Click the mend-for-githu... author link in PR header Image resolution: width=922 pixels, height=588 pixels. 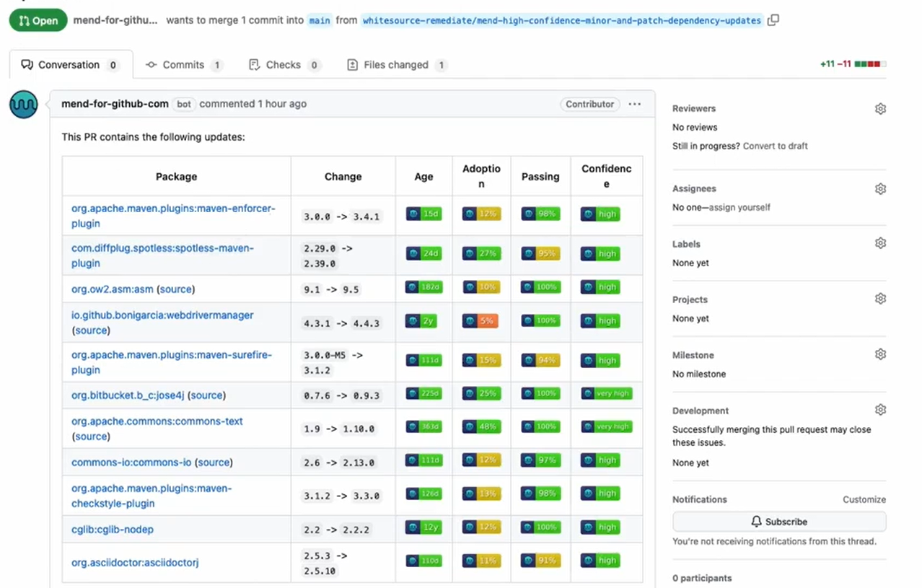coord(115,20)
